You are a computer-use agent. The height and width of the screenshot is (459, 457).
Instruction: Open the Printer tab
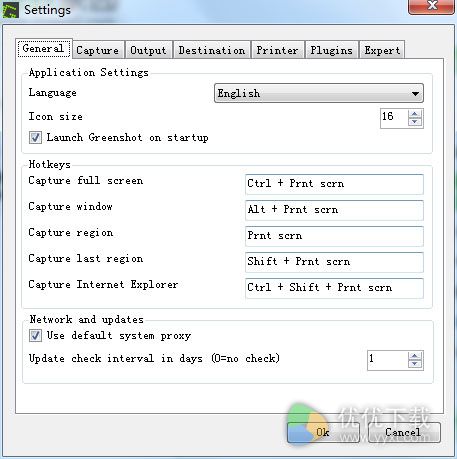tap(277, 50)
